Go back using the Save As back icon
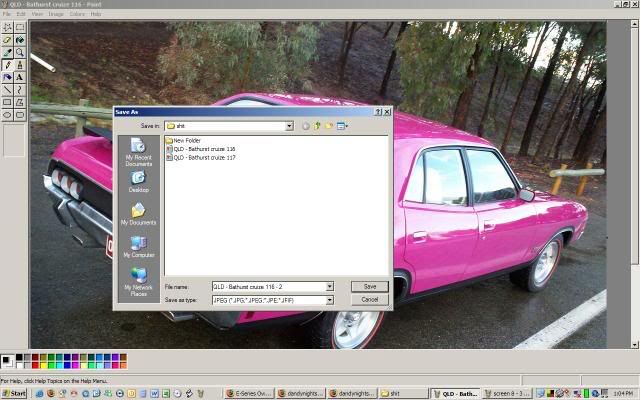This screenshot has height=400, width=640. pos(306,126)
